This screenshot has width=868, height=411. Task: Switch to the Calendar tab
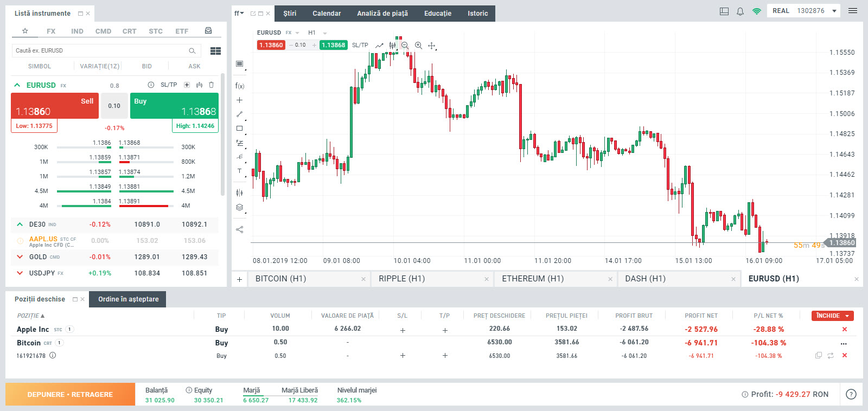327,14
